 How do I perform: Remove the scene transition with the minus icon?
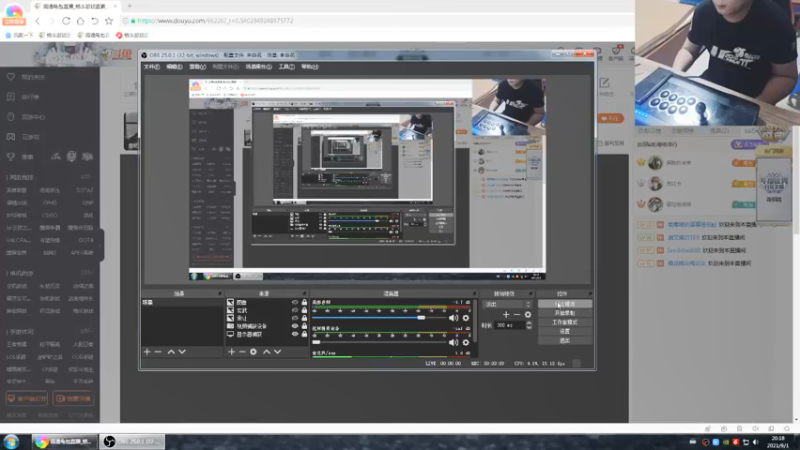pyautogui.click(x=517, y=315)
